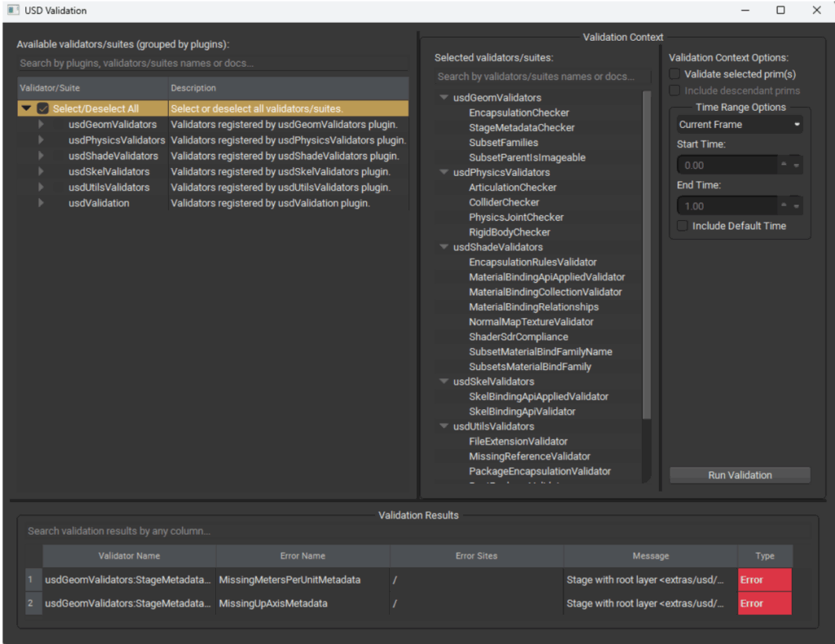Collapse the Select/Deselect All tree root
This screenshot has width=835, height=644.
[x=27, y=108]
